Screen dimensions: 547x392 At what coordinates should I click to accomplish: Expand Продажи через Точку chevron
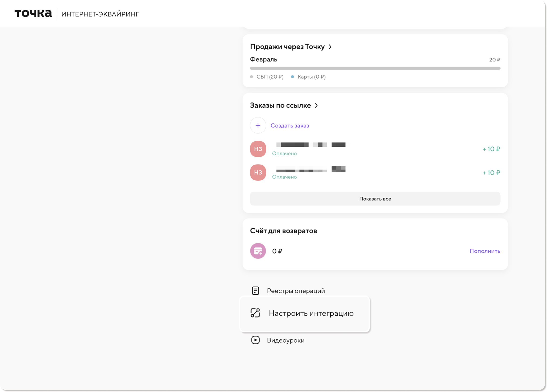(330, 47)
